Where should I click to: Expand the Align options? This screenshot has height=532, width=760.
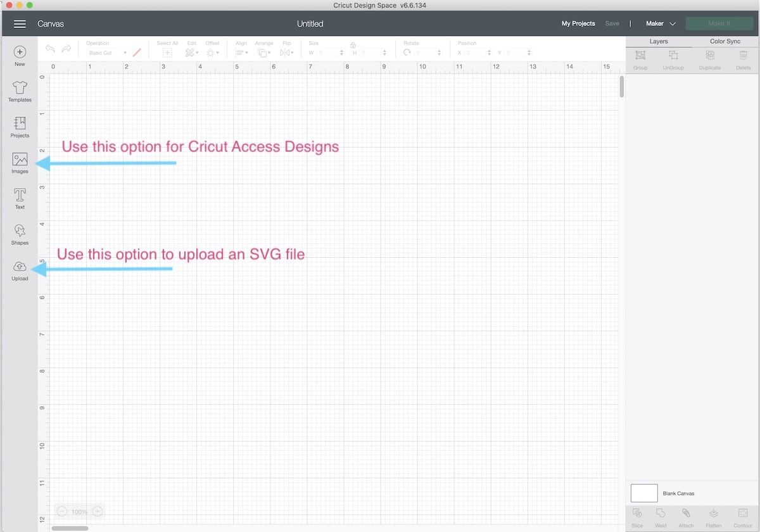tap(241, 53)
